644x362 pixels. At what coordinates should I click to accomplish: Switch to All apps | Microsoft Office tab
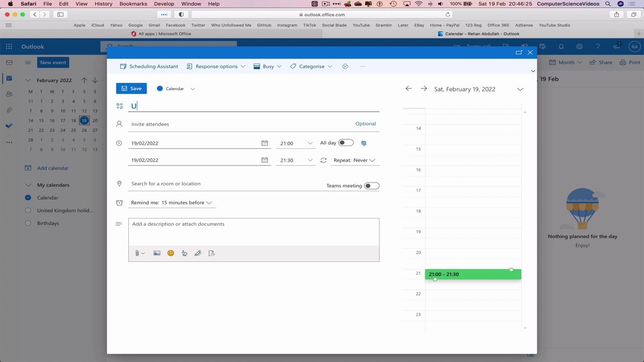(161, 34)
